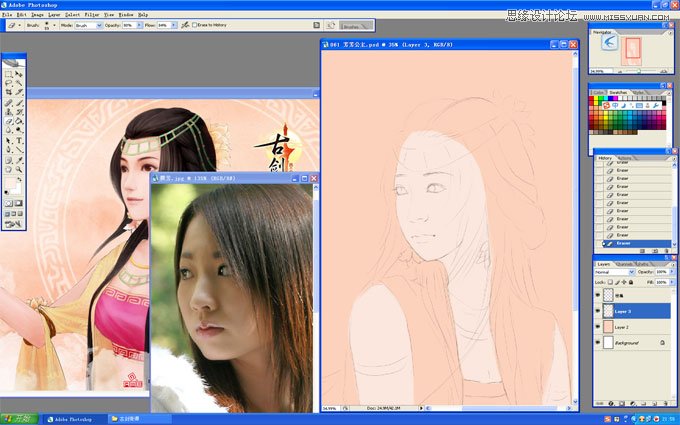The image size is (680, 425).
Task: Switch to the Swatches tab
Action: point(618,92)
